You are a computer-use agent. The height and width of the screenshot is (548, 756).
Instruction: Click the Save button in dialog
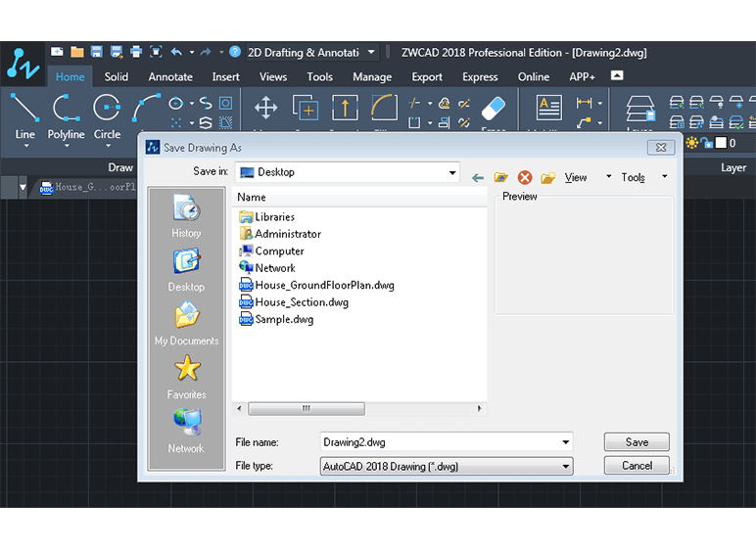click(637, 442)
